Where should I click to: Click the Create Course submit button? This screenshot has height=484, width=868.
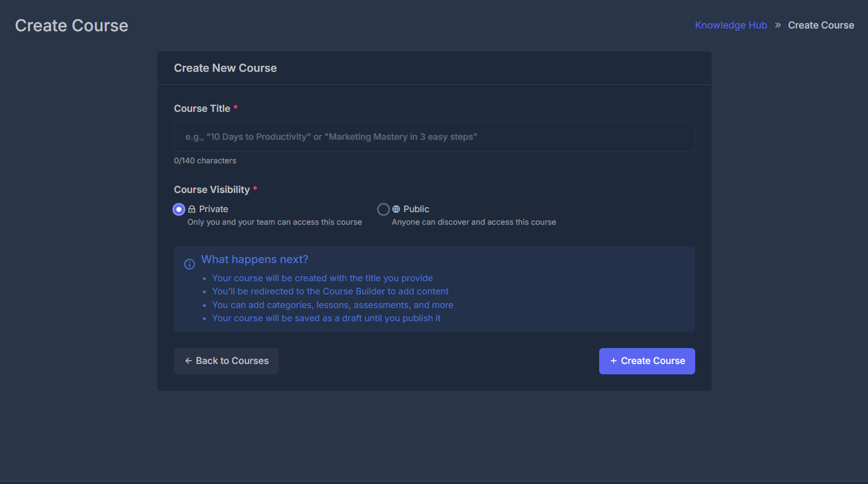point(647,361)
